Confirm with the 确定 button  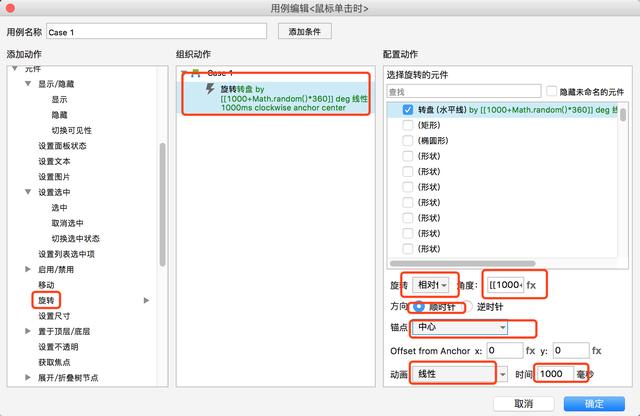coord(594,403)
